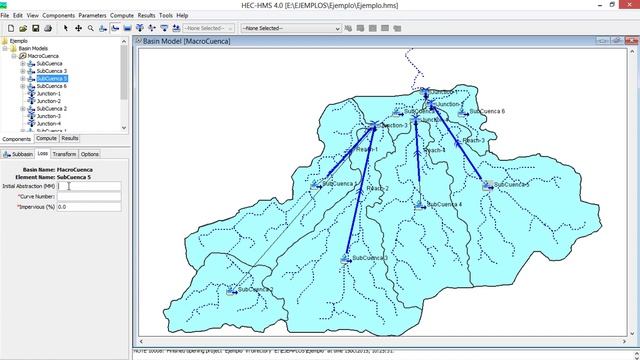The width and height of the screenshot is (640, 360).
Task: Click the tree panel scroll-up arrow
Action: pyautogui.click(x=124, y=41)
